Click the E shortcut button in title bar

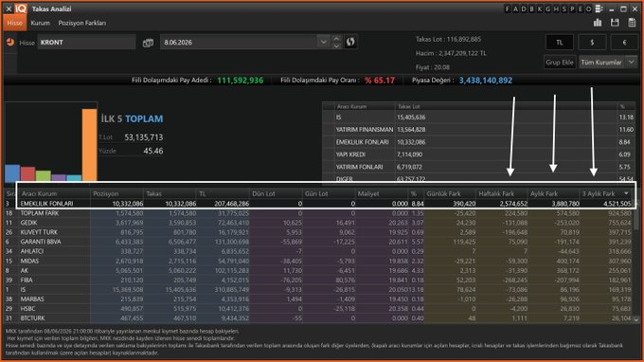coord(581,9)
